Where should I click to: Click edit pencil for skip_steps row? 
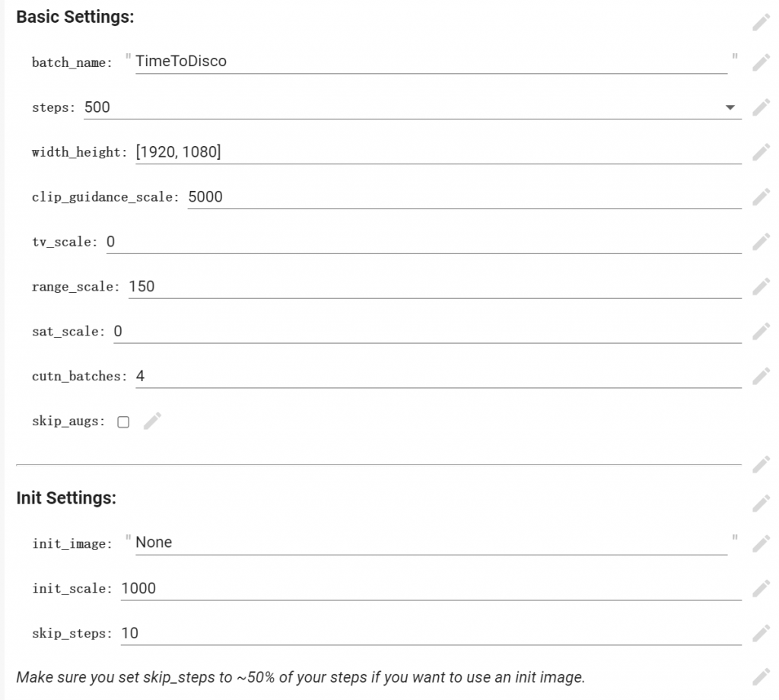tap(761, 634)
